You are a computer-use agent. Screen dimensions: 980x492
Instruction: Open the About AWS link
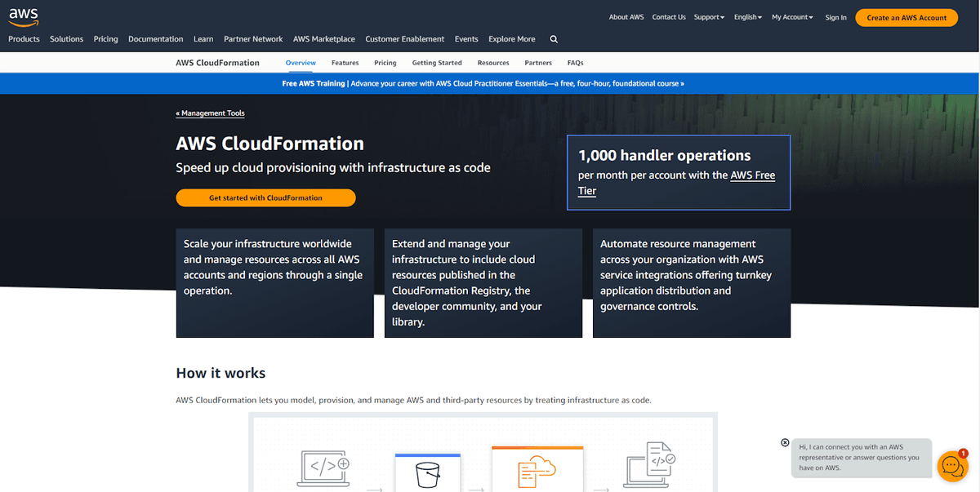point(626,17)
